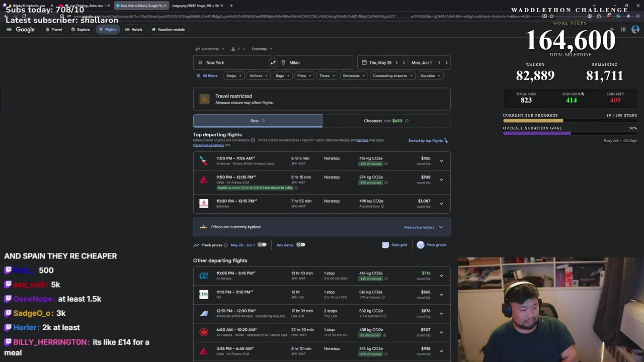Switch to the Travel tab
The width and height of the screenshot is (644, 362).
coord(54,30)
